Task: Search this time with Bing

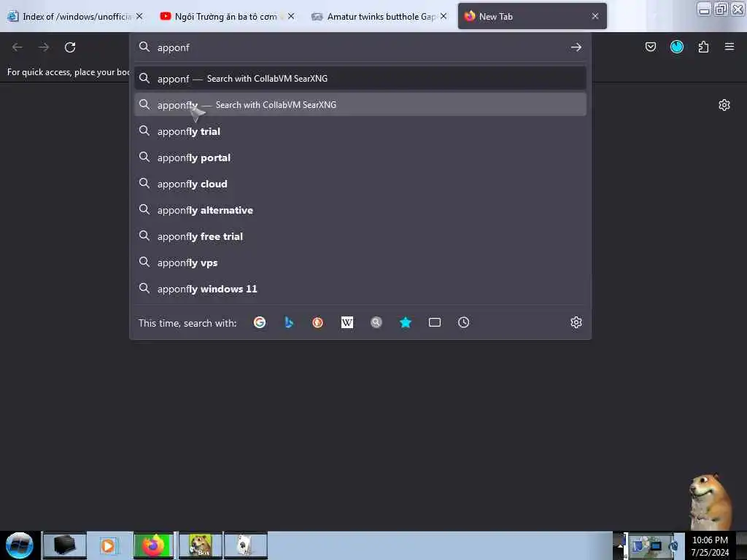Action: click(x=289, y=322)
